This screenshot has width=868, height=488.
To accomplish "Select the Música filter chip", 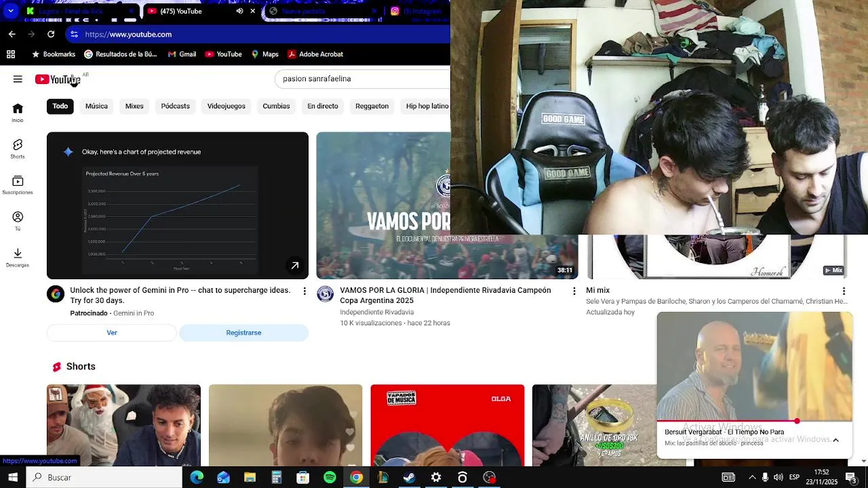I will pos(96,106).
